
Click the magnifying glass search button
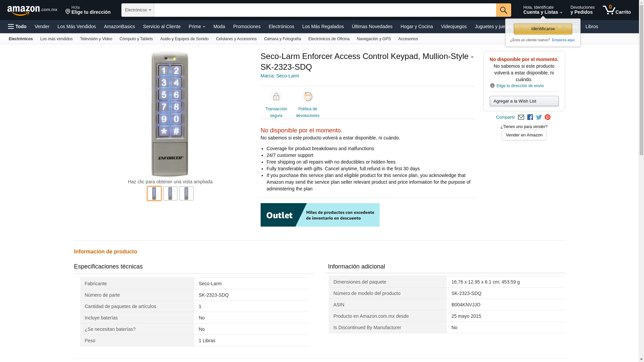(503, 10)
